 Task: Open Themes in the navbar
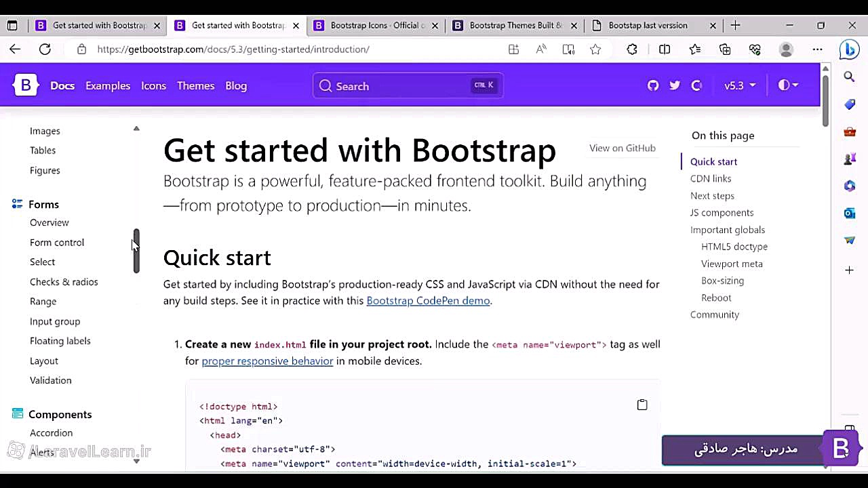pyautogui.click(x=195, y=85)
